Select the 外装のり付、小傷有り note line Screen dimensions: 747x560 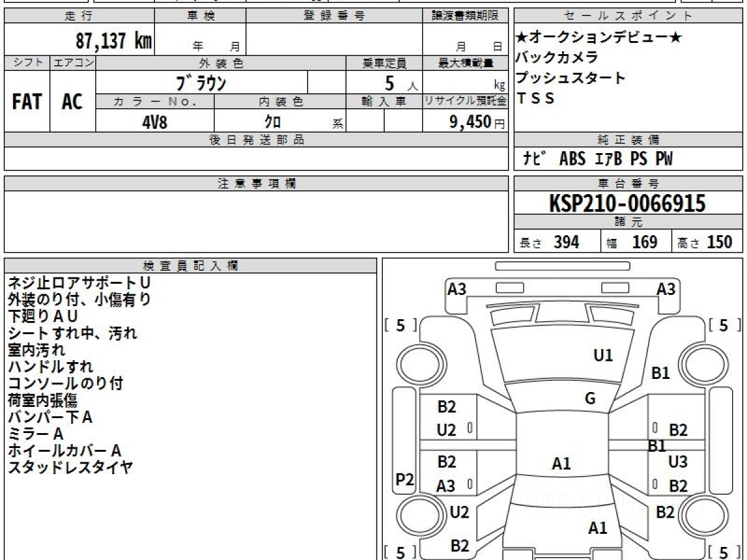pos(79,300)
